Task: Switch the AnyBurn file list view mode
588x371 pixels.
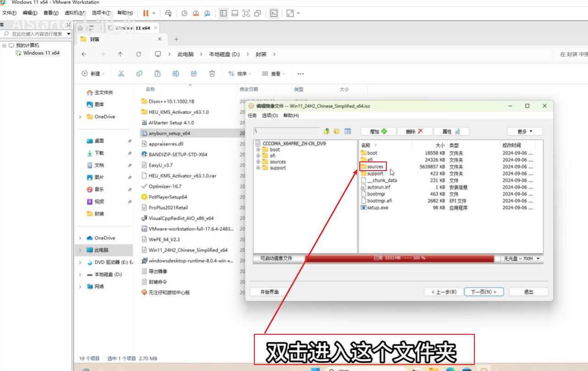Action: (x=348, y=132)
